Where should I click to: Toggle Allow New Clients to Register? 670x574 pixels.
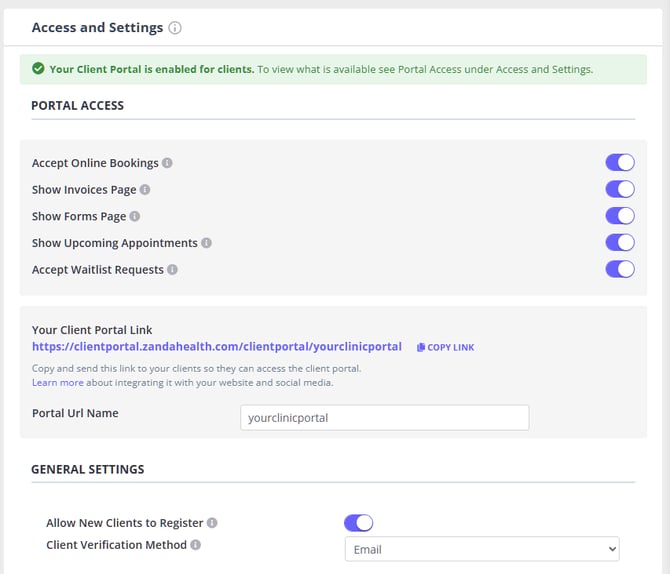[358, 523]
